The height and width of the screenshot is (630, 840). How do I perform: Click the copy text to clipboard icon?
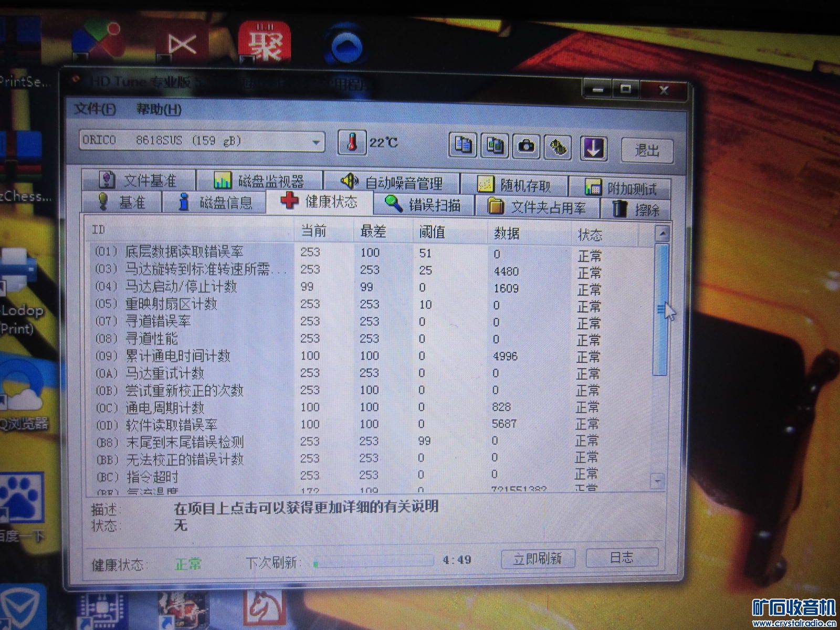click(463, 144)
